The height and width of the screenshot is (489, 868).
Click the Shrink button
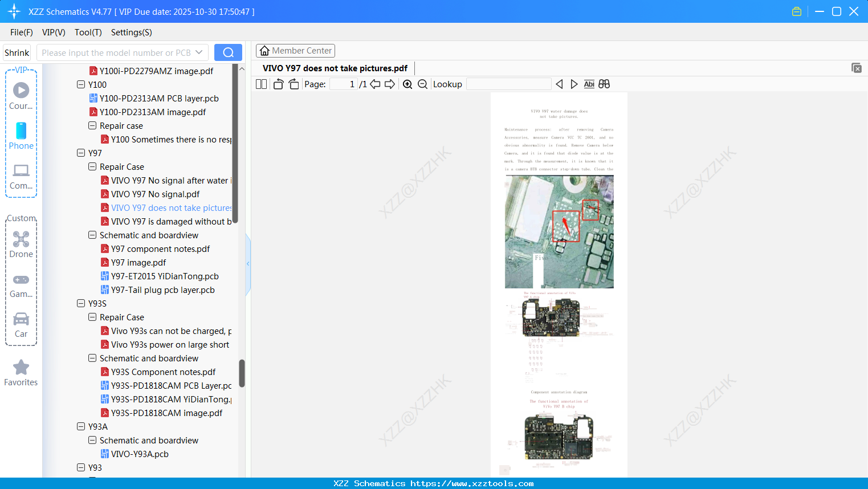pos(17,52)
